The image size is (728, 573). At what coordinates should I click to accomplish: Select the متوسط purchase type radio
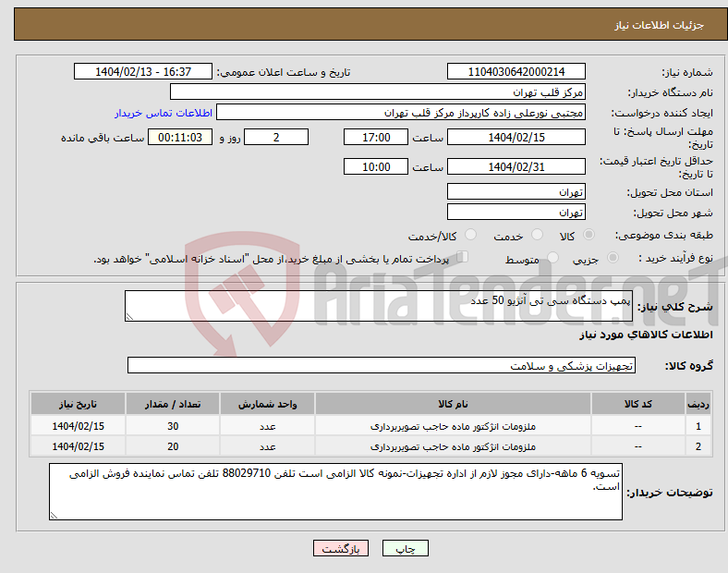pyautogui.click(x=552, y=258)
